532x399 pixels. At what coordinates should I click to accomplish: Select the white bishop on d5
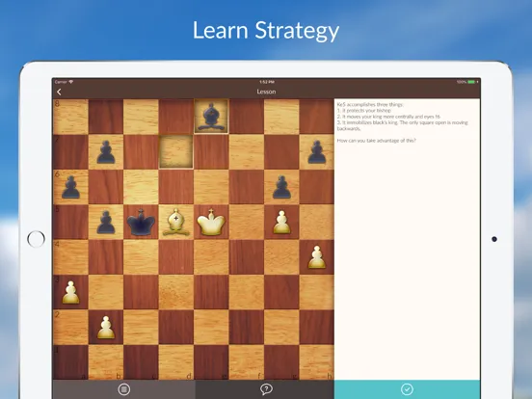[176, 223]
